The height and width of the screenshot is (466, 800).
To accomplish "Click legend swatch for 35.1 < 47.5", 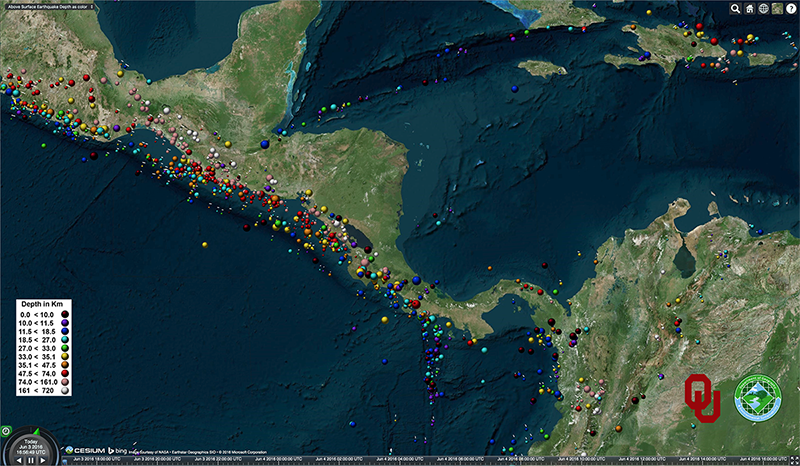I will (x=65, y=365).
